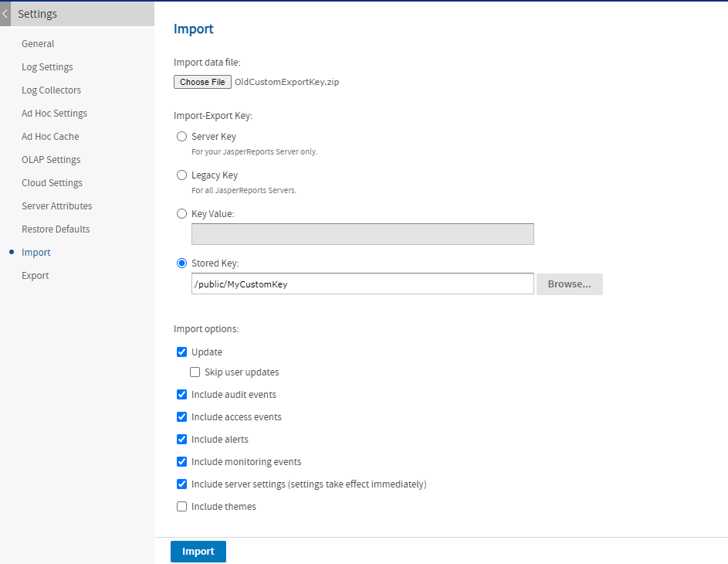Click the blue Import button
The width and height of the screenshot is (728, 564).
198,552
